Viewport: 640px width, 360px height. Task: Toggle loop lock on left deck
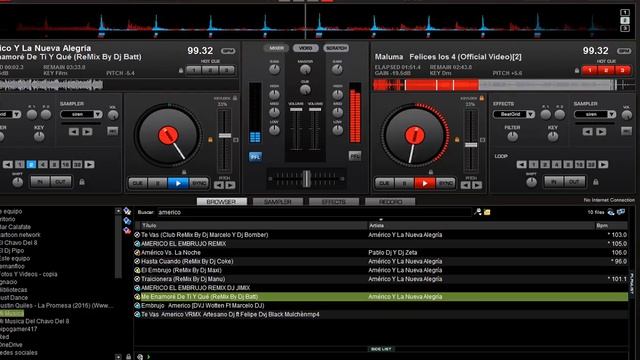82,182
